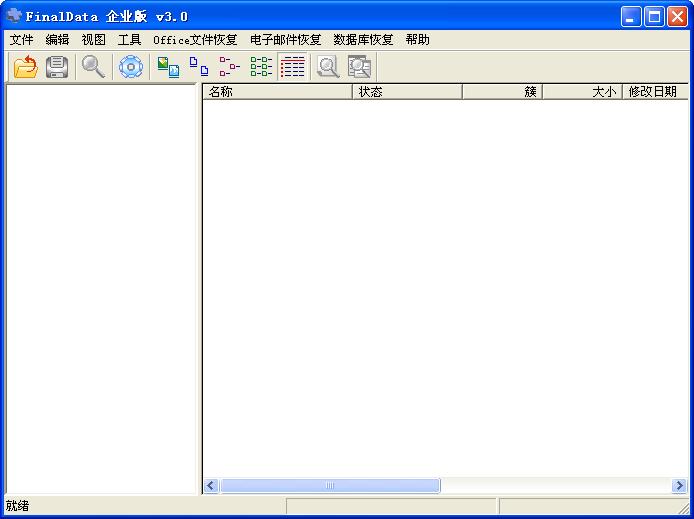Sort by the 簇 column header

502,92
